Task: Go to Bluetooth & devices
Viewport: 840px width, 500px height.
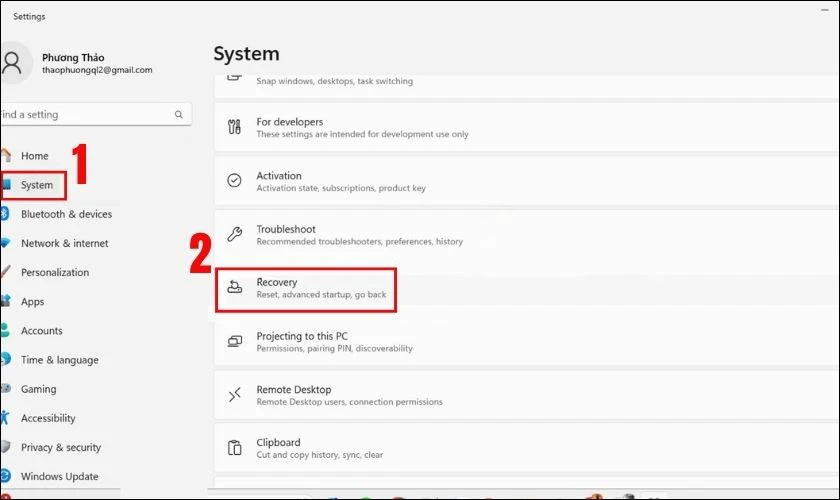Action: [66, 214]
